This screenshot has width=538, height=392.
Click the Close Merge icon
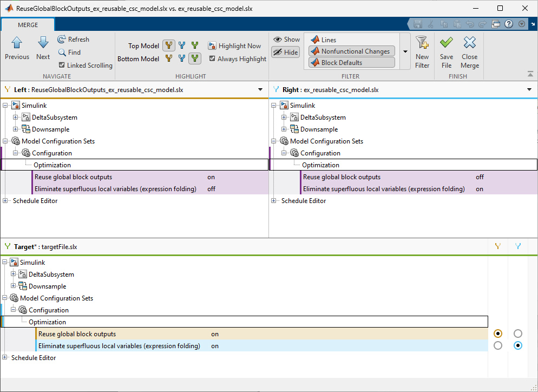pyautogui.click(x=469, y=43)
